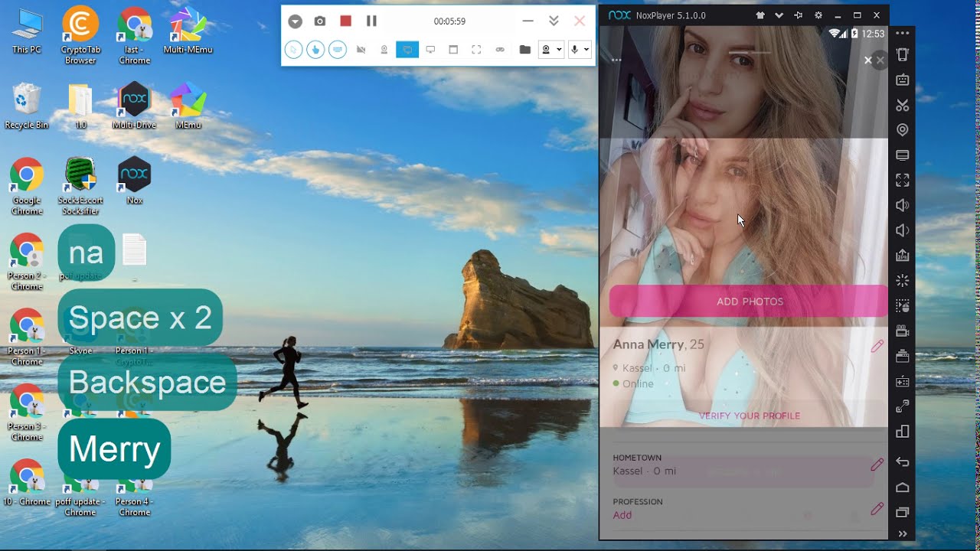Open NoxPlayer settings gear in title bar
The height and width of the screenshot is (551, 980).
pos(818,15)
